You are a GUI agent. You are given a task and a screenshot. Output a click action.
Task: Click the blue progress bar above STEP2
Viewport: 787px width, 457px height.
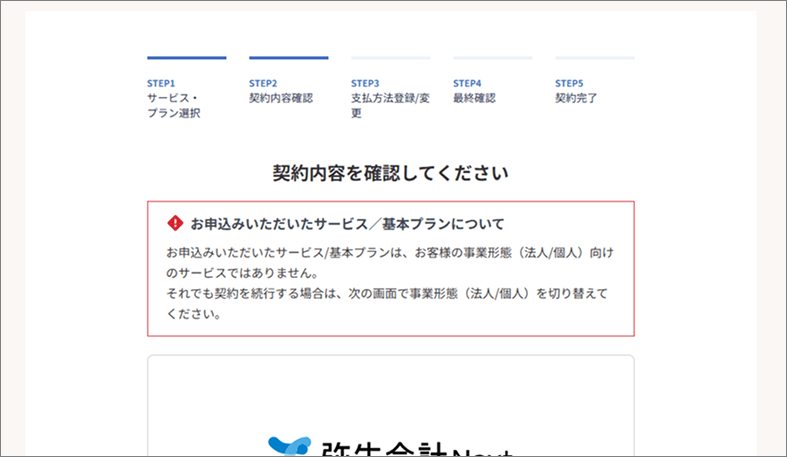coord(288,58)
